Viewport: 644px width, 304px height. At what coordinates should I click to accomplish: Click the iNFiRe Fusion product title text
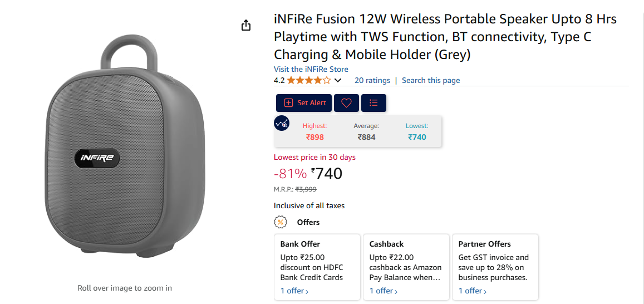(445, 37)
